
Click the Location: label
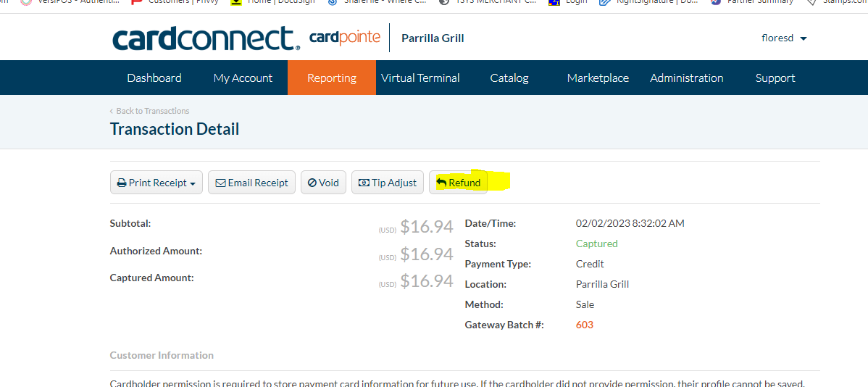[485, 285]
